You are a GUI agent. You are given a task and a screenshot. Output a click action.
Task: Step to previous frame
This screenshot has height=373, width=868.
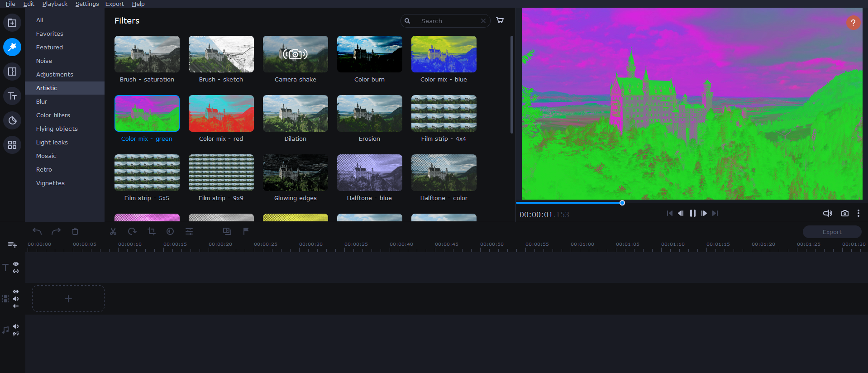pyautogui.click(x=681, y=213)
